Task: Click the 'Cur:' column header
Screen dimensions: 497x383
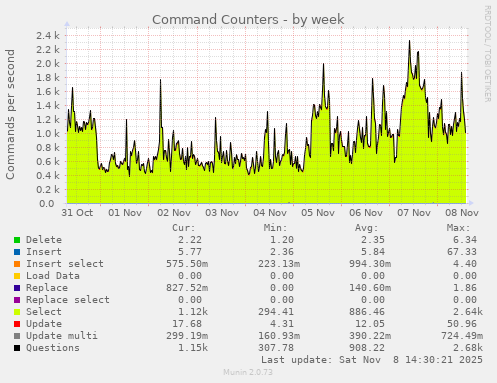Action: click(184, 228)
